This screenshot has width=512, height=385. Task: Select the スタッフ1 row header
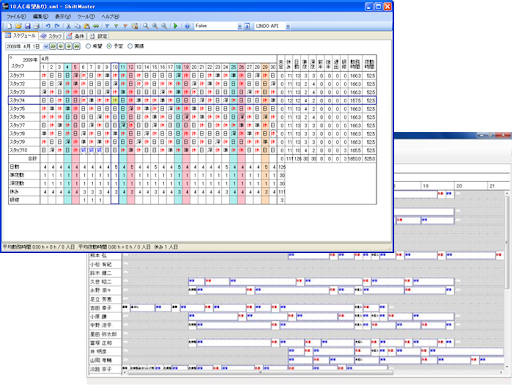pos(24,76)
